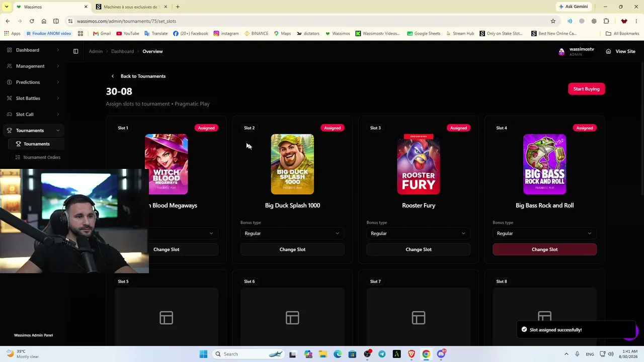Image resolution: width=644 pixels, height=362 pixels.
Task: Toggle the sidebar panel icon
Action: 76,51
